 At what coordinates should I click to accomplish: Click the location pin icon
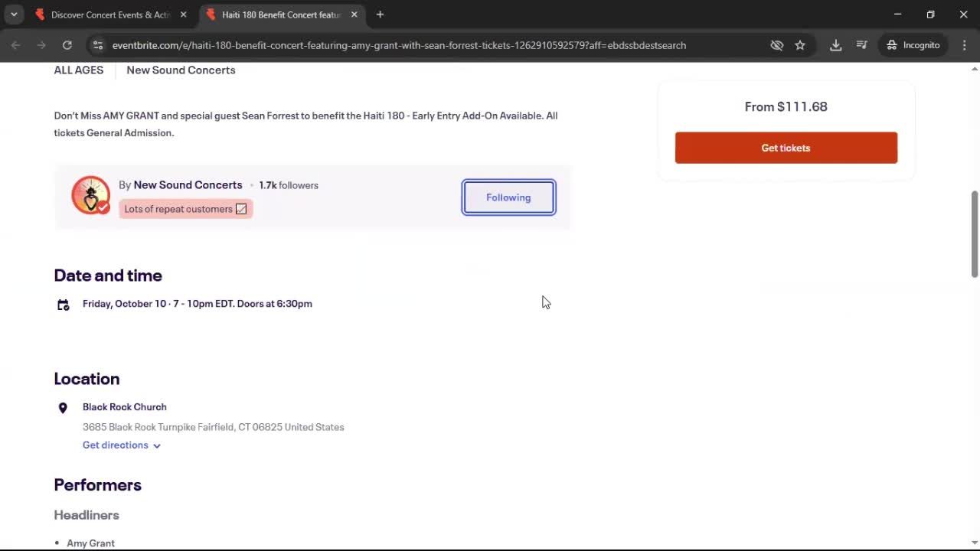63,408
